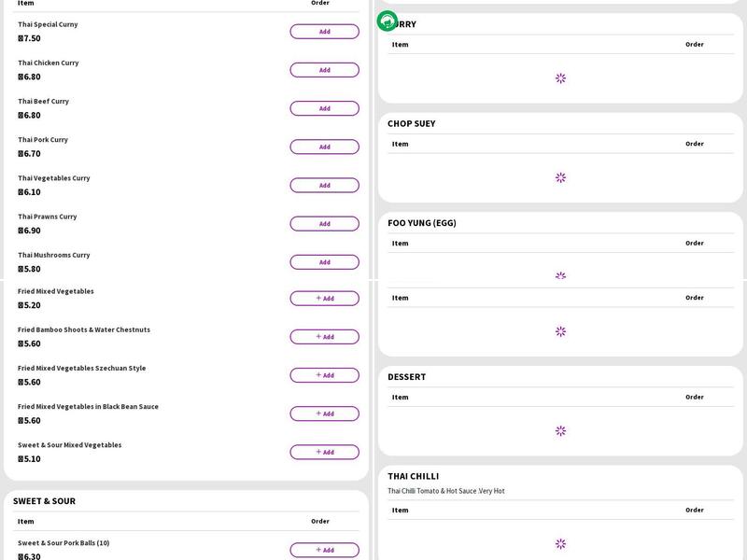Click the loading spinner in Chop Suey section

(560, 177)
